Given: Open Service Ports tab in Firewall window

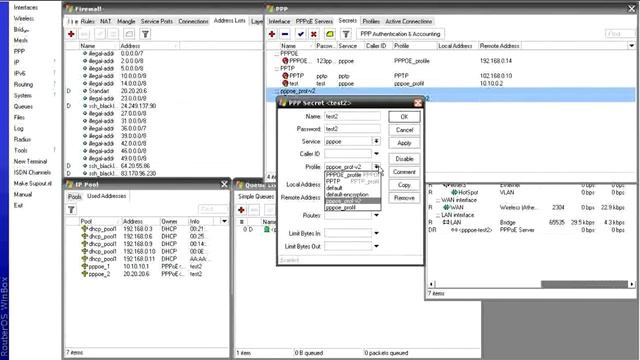Looking at the screenshot, I should click(157, 21).
